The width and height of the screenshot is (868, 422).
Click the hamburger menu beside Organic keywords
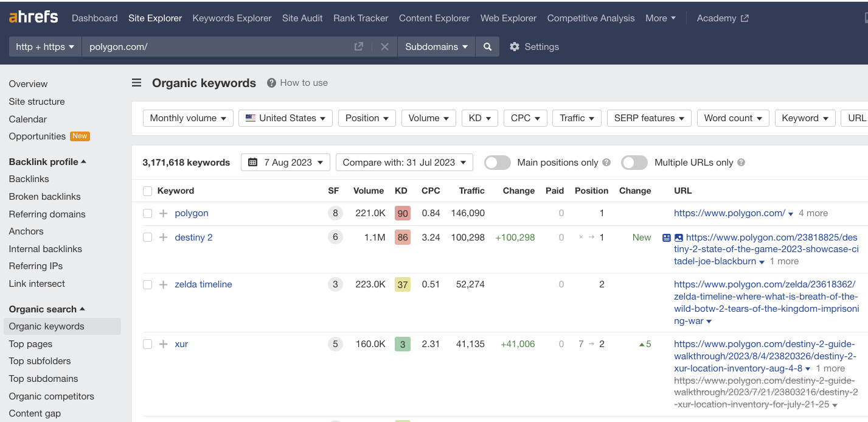(x=137, y=83)
